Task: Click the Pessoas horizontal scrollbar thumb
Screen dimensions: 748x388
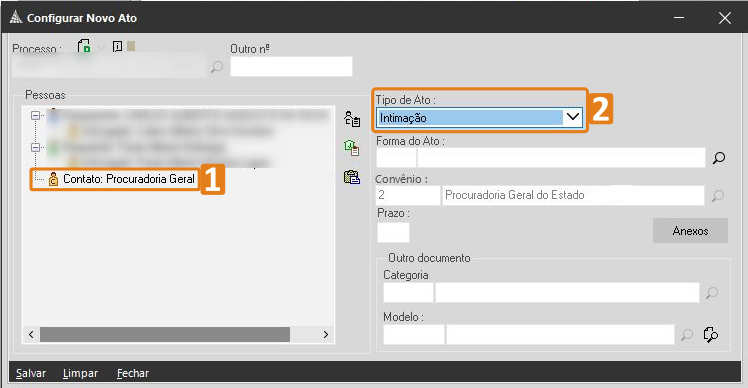Action: click(165, 335)
